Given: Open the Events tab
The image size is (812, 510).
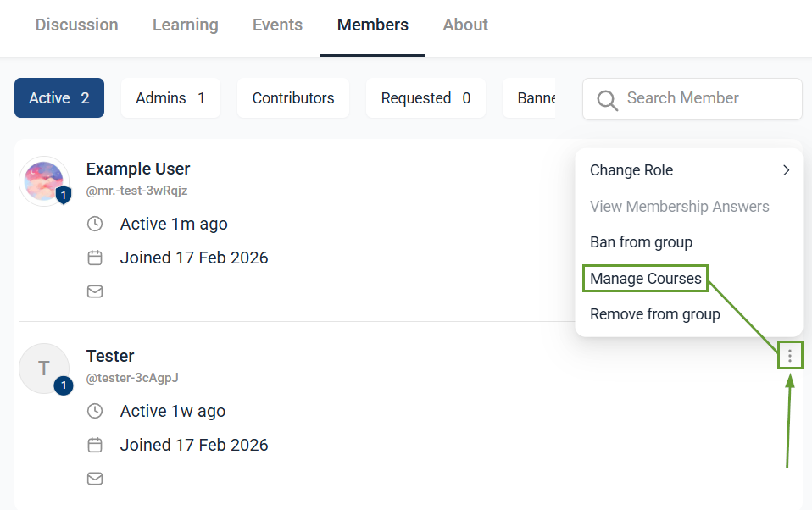Looking at the screenshot, I should (x=277, y=25).
